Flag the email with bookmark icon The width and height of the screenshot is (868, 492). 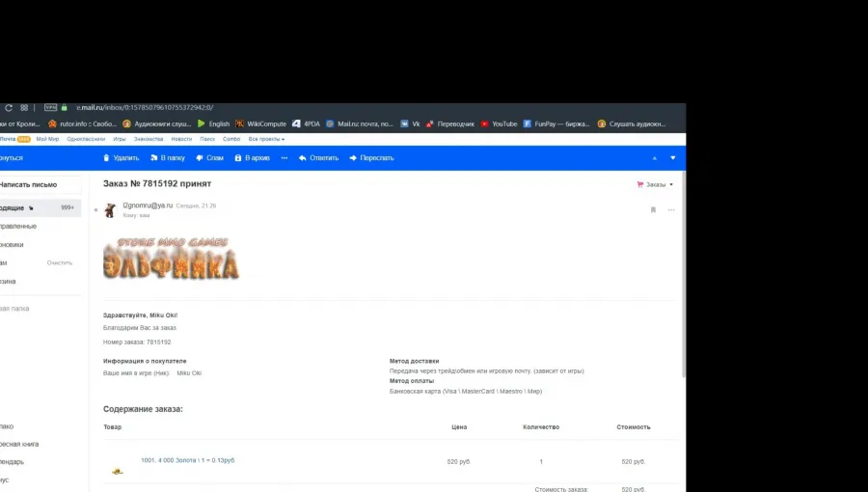[653, 210]
